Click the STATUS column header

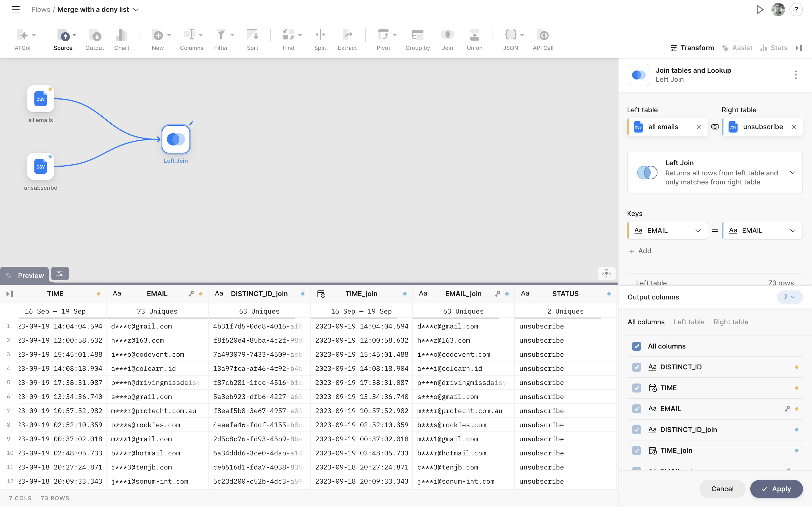(565, 294)
